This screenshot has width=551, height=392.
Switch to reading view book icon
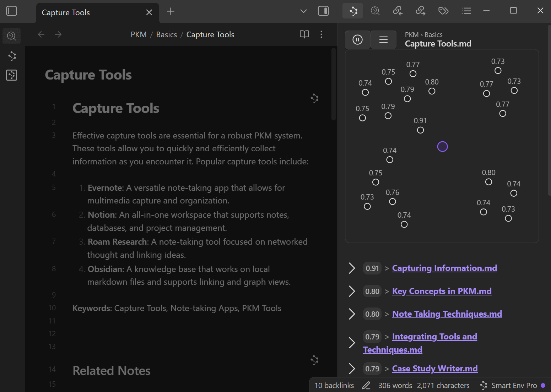click(x=304, y=34)
